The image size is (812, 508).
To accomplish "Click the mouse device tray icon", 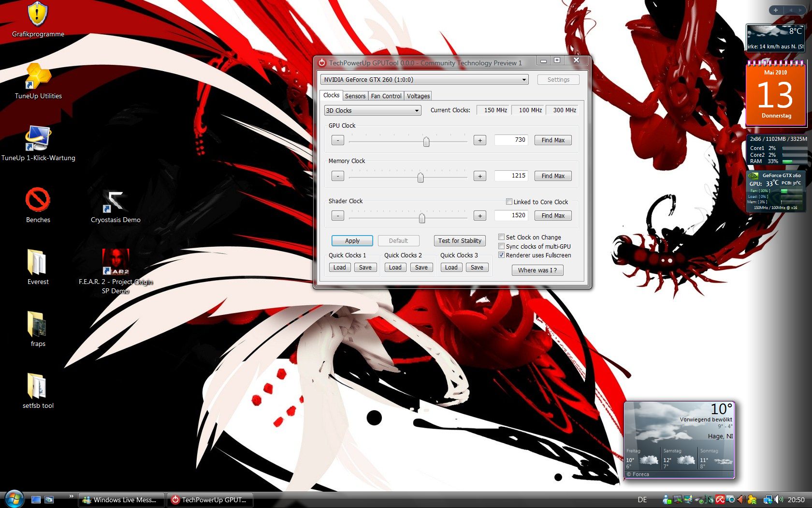I will pyautogui.click(x=709, y=500).
